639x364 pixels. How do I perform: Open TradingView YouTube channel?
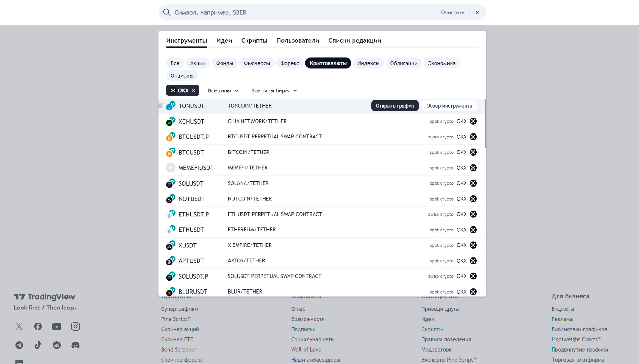pos(57,327)
